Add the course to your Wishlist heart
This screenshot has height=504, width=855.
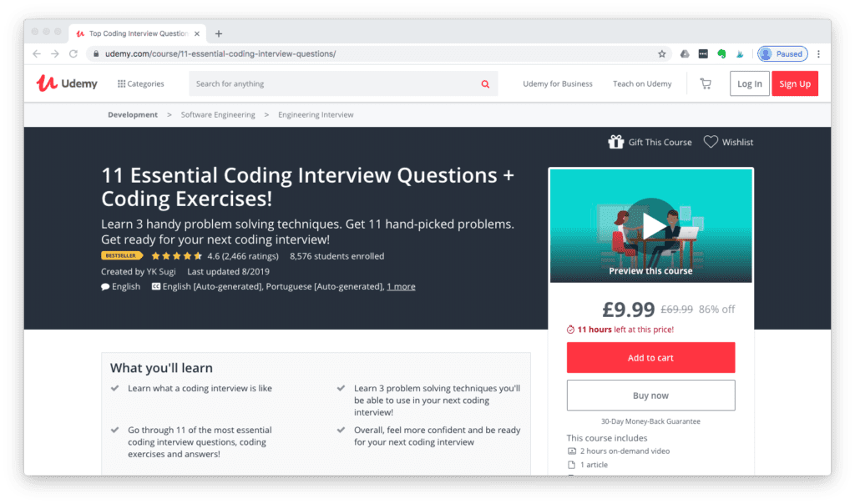pyautogui.click(x=711, y=142)
